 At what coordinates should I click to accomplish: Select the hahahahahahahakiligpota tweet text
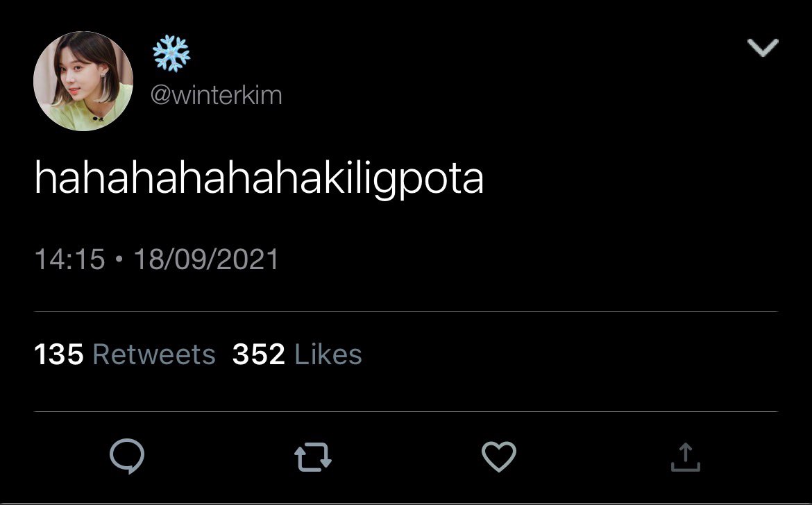(259, 178)
